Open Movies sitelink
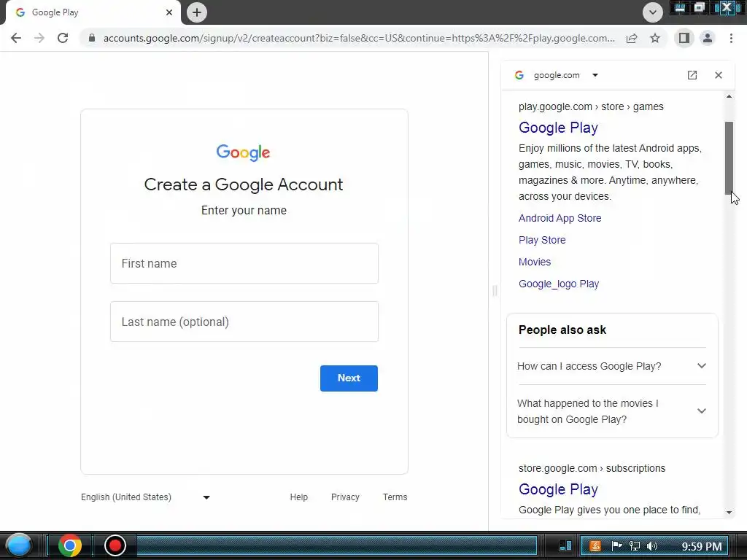 click(535, 262)
